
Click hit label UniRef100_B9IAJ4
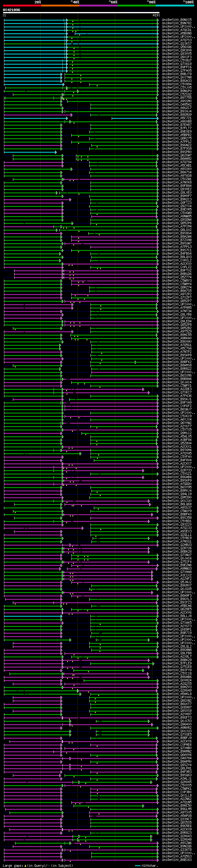pyautogui.click(x=177, y=111)
